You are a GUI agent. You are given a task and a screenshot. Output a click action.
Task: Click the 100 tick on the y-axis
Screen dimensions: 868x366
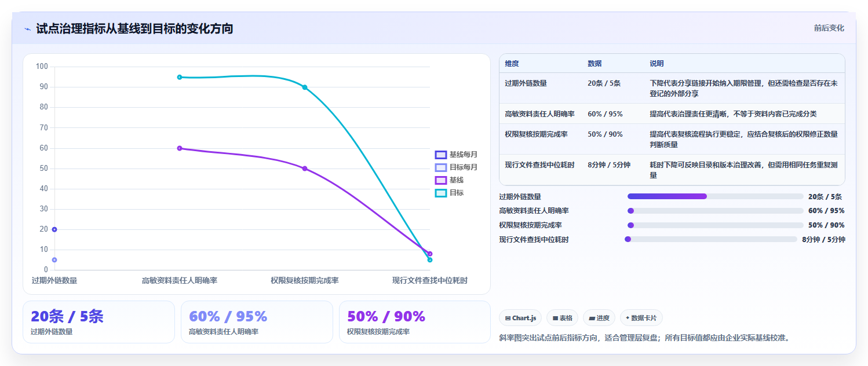42,67
